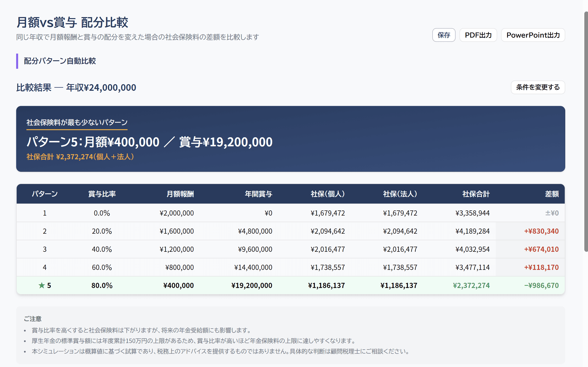Click the 社保合計 ¥2,372,274 orange summary text
The width and height of the screenshot is (588, 367).
coord(80,157)
